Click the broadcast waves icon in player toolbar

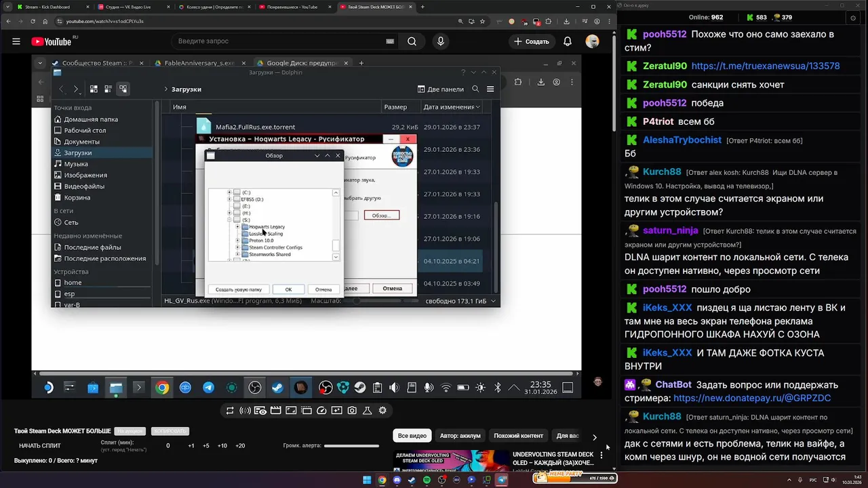245,410
